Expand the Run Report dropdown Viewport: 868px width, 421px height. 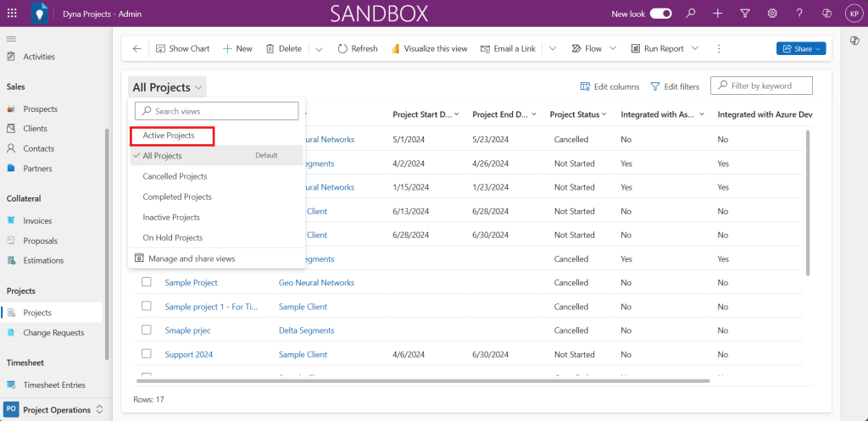(696, 48)
